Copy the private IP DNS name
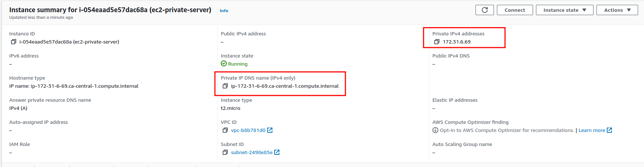Viewport: 644px width, 167px height. 225,86
